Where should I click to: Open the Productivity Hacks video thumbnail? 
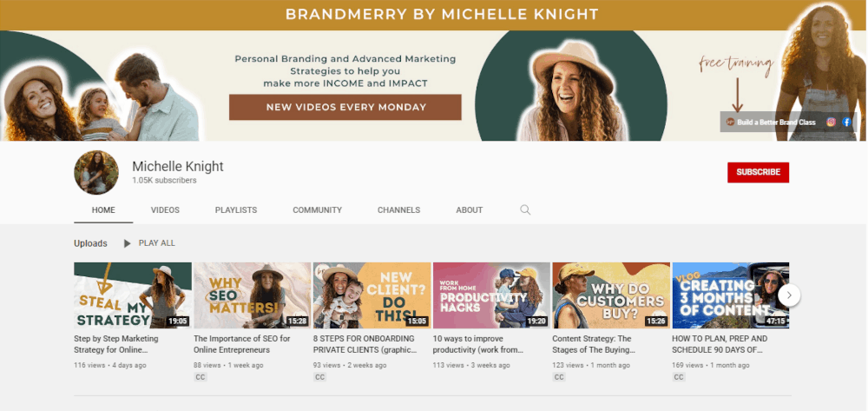(x=491, y=295)
